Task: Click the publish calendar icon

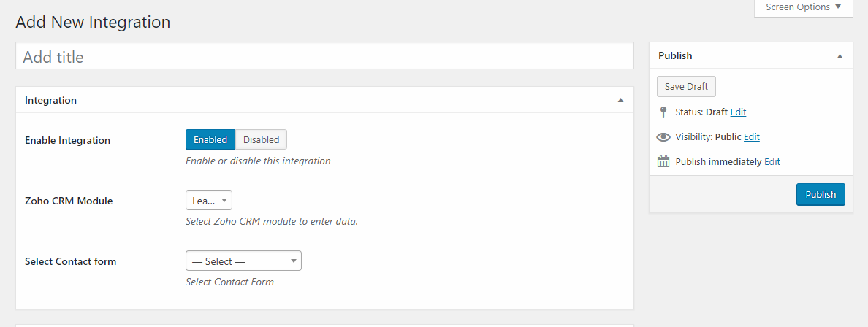Action: (x=663, y=161)
